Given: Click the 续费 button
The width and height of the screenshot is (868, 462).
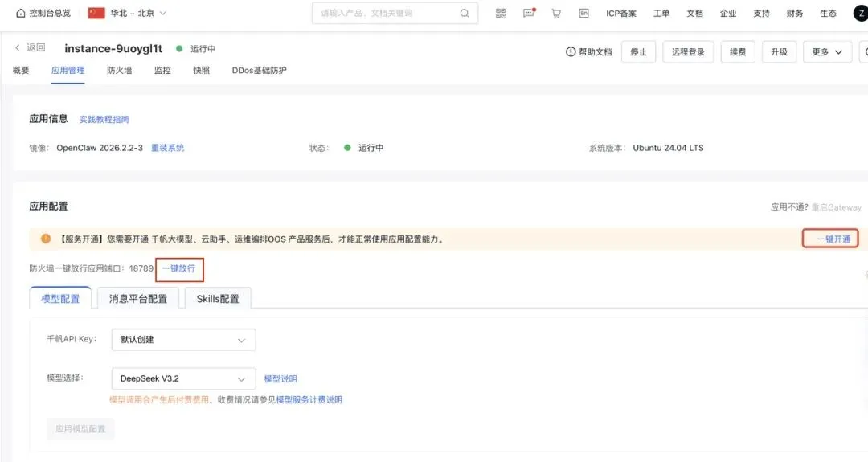Looking at the screenshot, I should [738, 52].
